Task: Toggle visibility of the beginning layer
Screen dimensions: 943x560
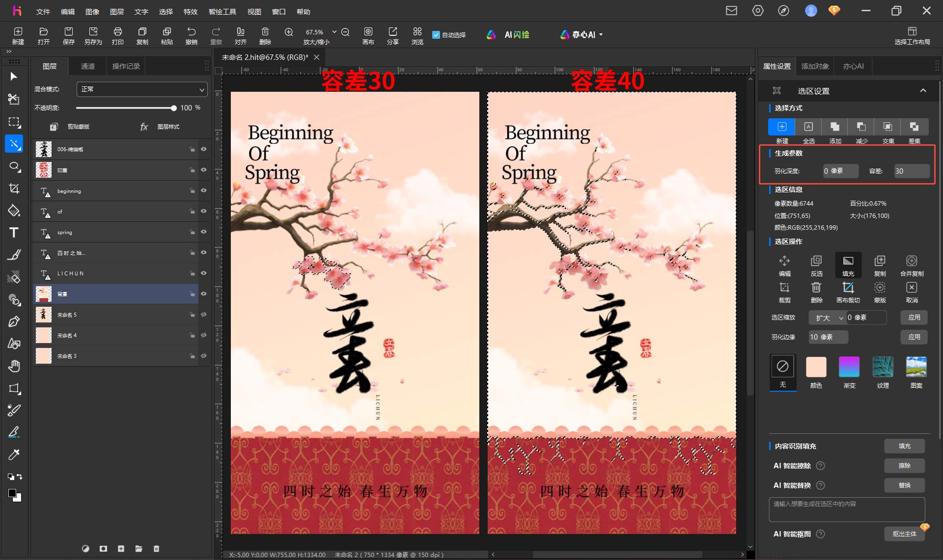Action: point(203,190)
